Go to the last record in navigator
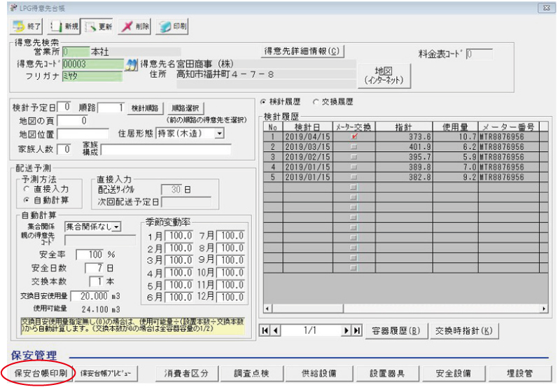 [x=357, y=330]
